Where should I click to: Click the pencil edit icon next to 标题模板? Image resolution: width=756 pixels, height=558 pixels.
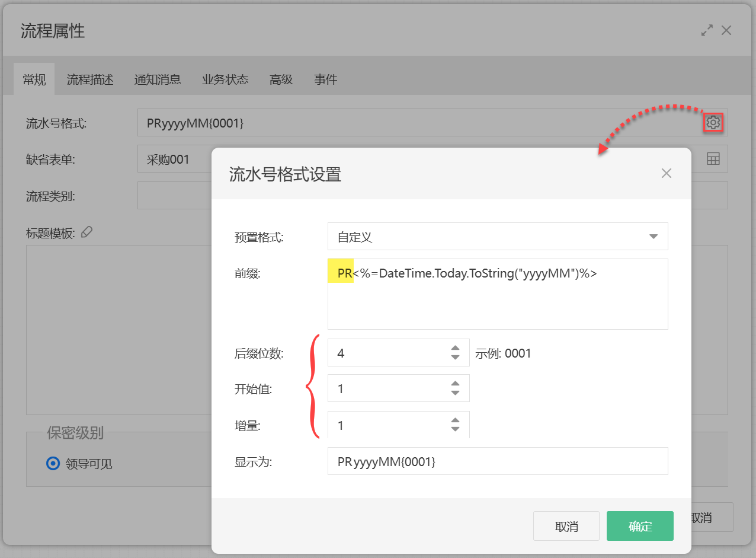[x=87, y=232]
